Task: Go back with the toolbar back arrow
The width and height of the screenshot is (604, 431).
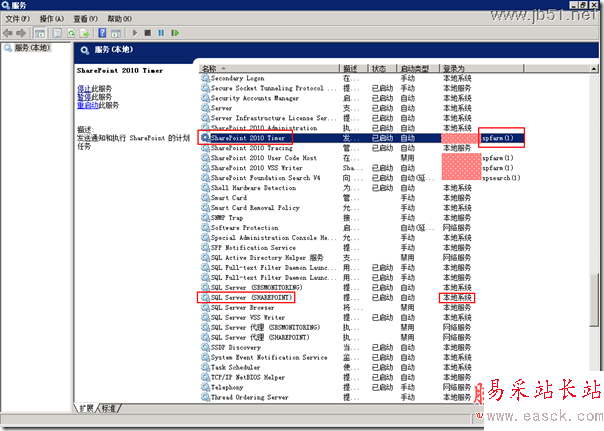Action: click(x=8, y=33)
